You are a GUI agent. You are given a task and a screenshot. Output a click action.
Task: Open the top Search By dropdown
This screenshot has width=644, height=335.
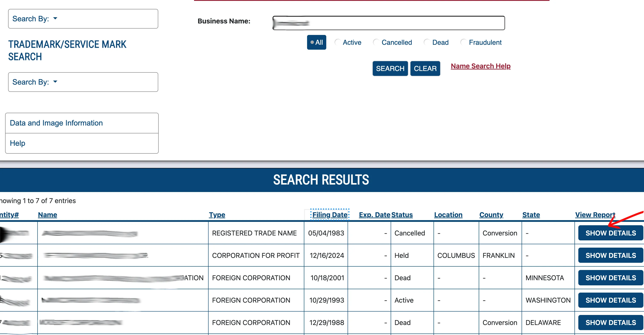click(83, 19)
